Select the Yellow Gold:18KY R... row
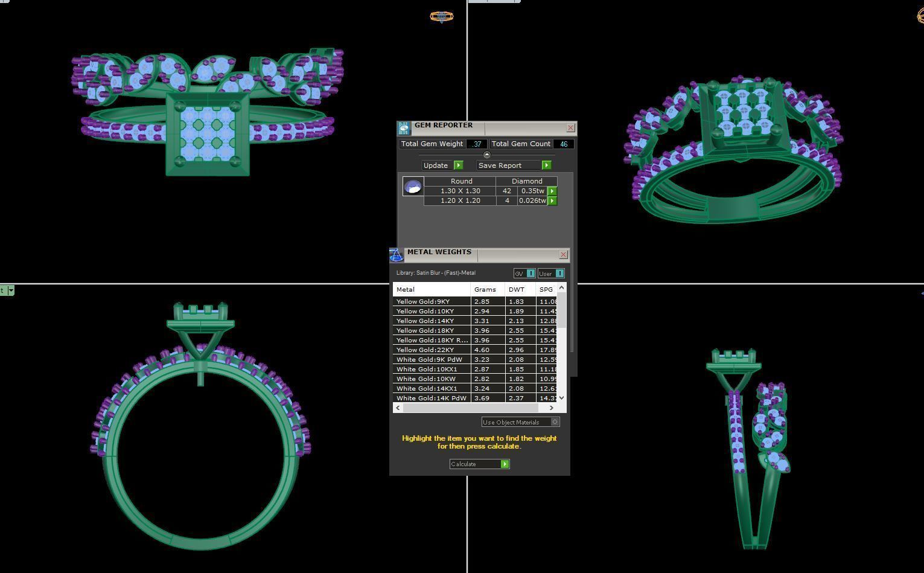 click(x=474, y=341)
